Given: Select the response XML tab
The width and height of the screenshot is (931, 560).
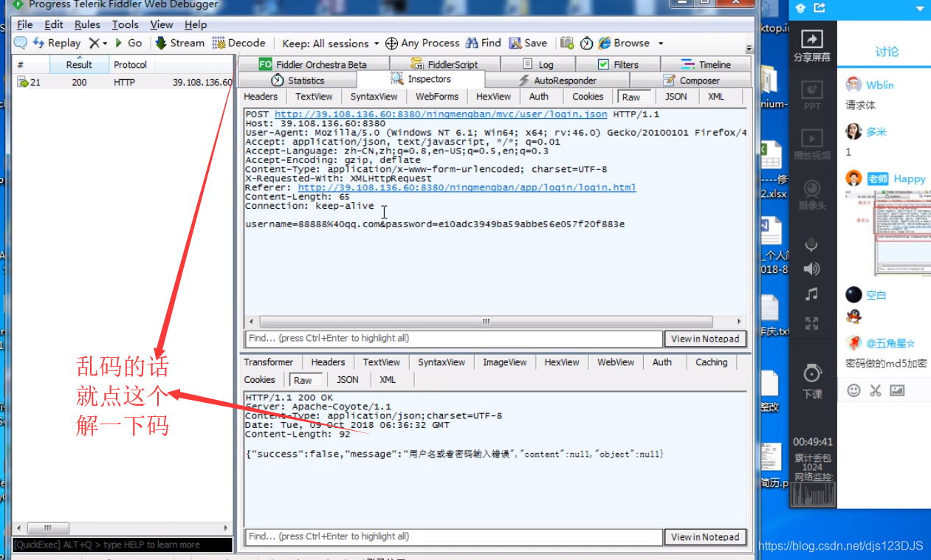Looking at the screenshot, I should (388, 380).
